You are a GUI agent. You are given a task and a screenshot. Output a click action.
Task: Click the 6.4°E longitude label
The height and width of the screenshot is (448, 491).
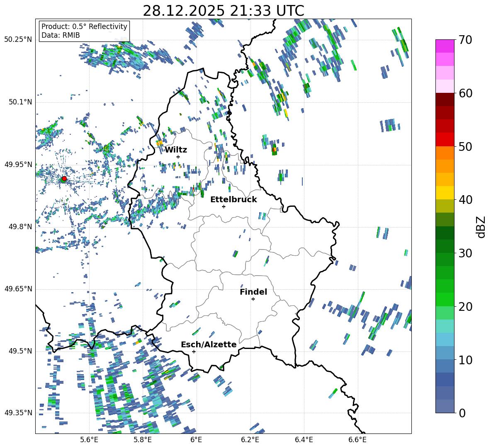pyautogui.click(x=304, y=440)
